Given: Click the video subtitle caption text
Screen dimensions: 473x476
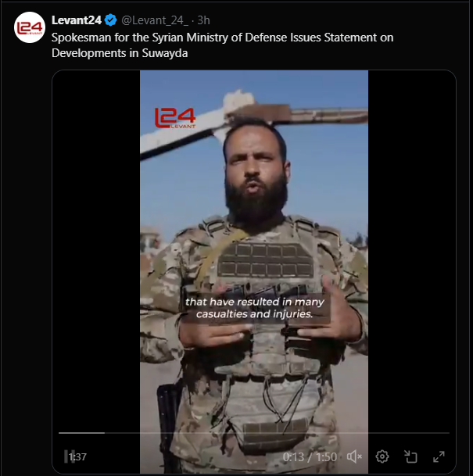Looking at the screenshot, I should point(254,308).
